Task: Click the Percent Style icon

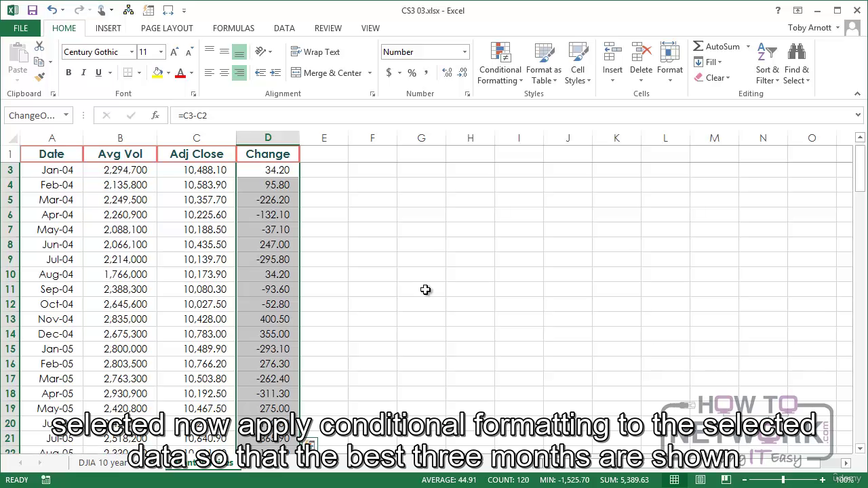Action: (412, 73)
